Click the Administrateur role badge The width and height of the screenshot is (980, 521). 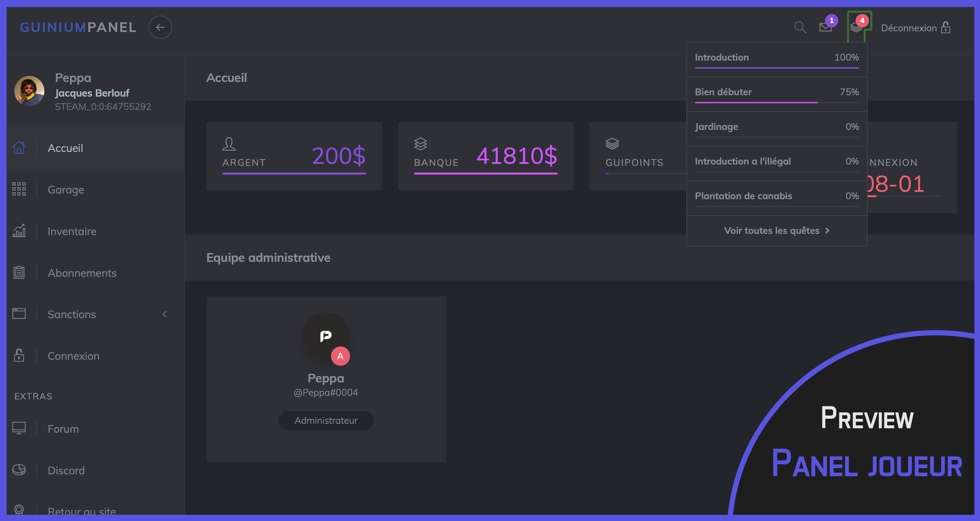(x=326, y=420)
